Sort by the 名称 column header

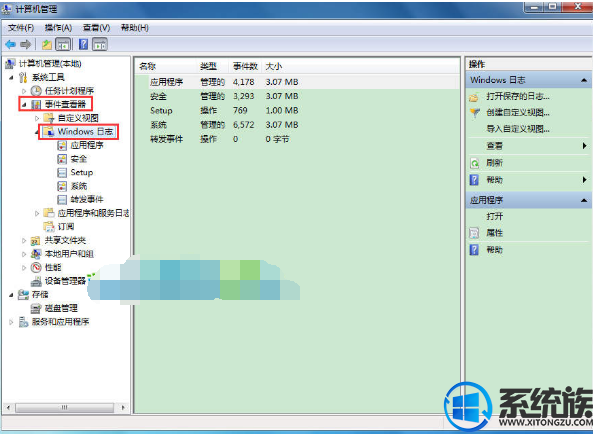click(x=165, y=66)
